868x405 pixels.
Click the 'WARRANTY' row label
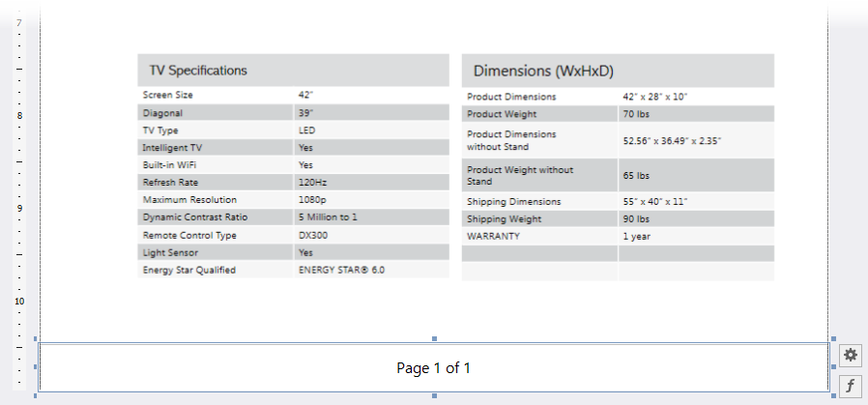pyautogui.click(x=539, y=236)
